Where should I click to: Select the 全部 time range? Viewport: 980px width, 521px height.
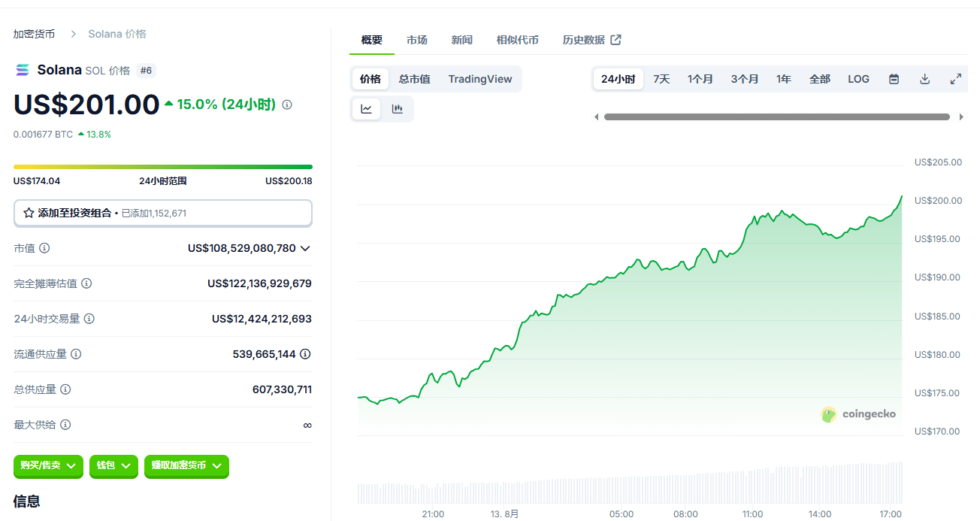(x=820, y=79)
